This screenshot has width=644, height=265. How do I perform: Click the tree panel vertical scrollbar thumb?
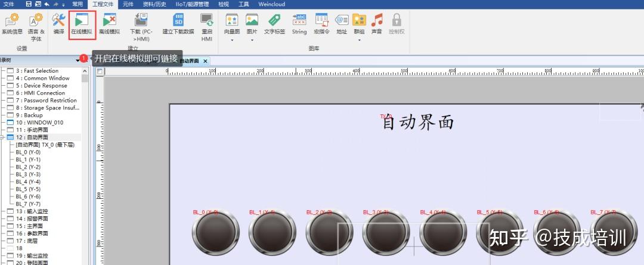[85, 79]
